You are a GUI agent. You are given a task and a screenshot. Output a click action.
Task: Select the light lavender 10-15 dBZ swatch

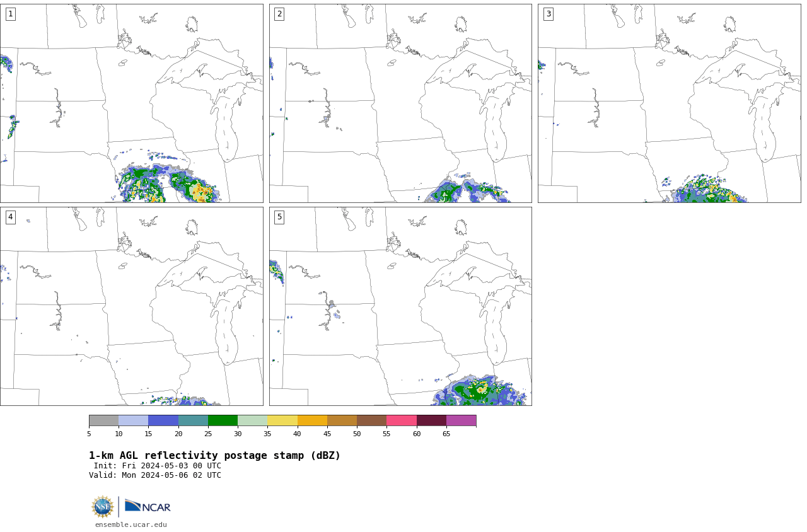(133, 420)
